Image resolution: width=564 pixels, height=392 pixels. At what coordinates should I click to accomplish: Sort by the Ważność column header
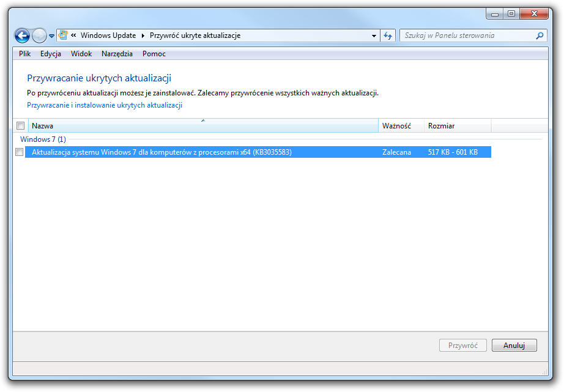(x=401, y=125)
